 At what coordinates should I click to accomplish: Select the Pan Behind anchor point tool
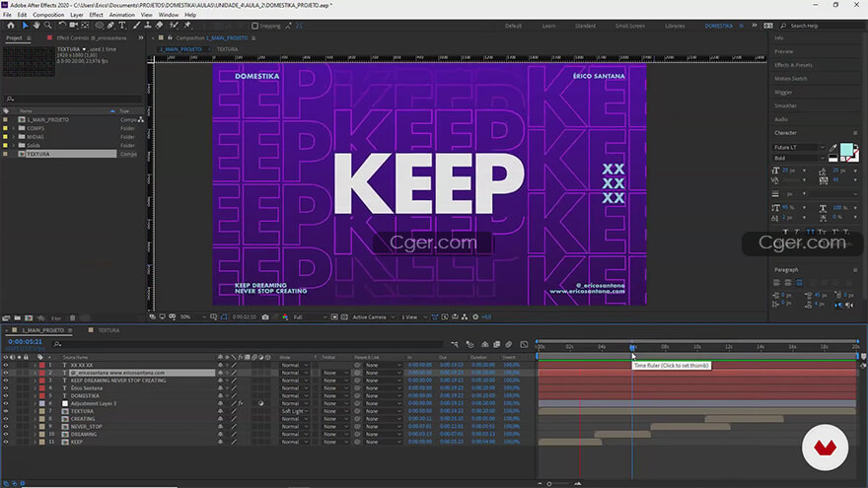coord(85,26)
